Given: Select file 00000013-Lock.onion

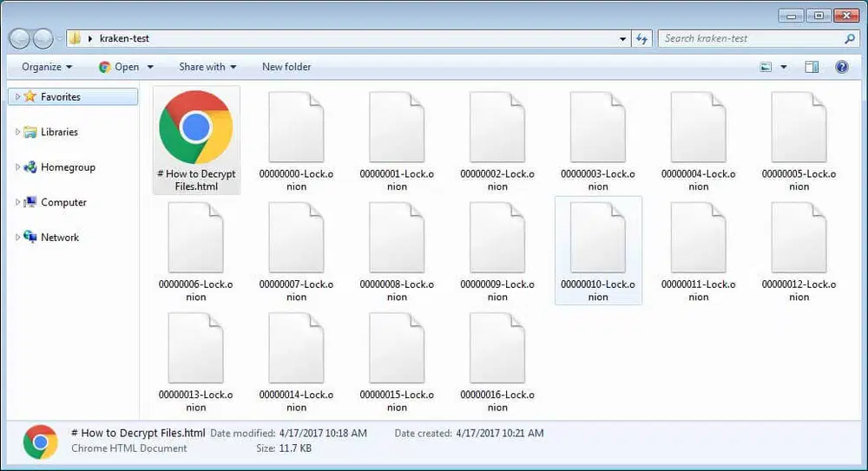Looking at the screenshot, I should pos(196,362).
